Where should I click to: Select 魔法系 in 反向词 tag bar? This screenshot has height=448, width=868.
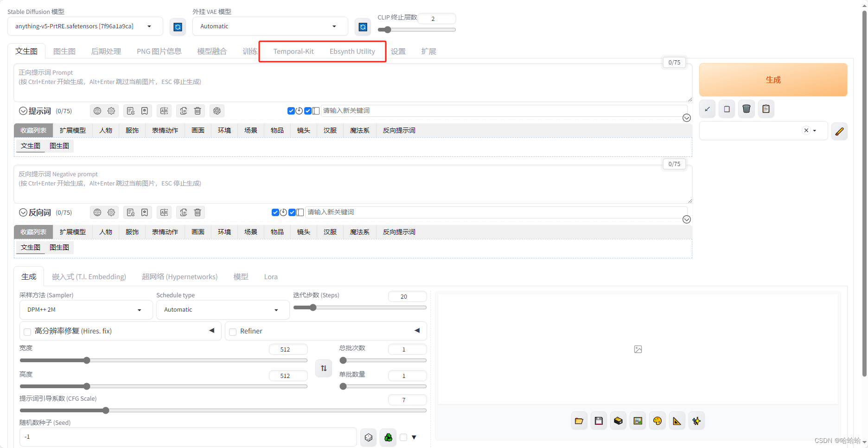coord(360,232)
